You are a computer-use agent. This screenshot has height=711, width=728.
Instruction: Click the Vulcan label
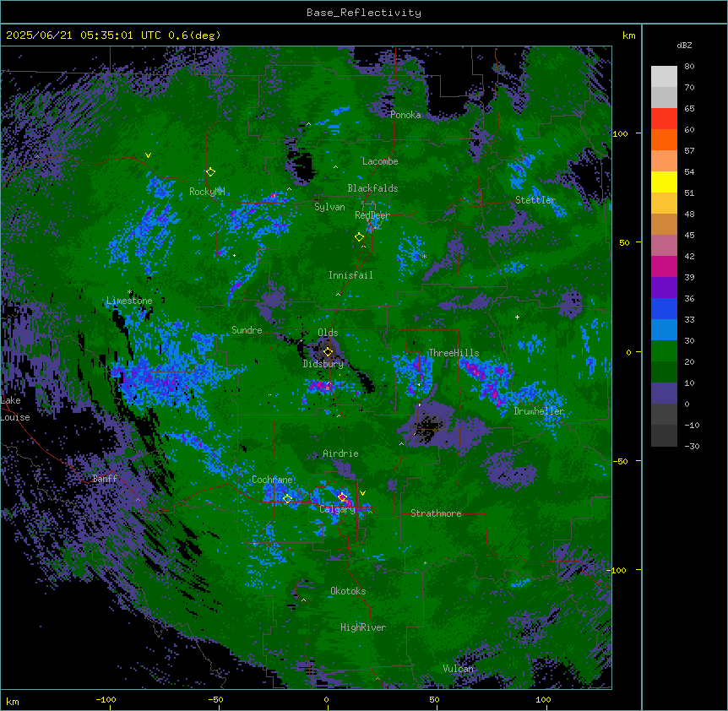(459, 669)
